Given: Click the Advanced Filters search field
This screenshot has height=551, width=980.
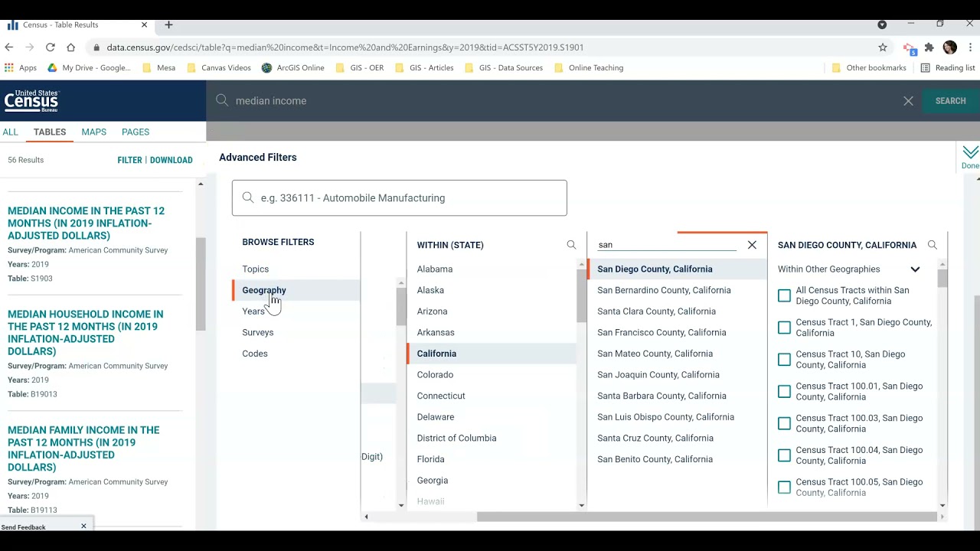Looking at the screenshot, I should pos(400,197).
